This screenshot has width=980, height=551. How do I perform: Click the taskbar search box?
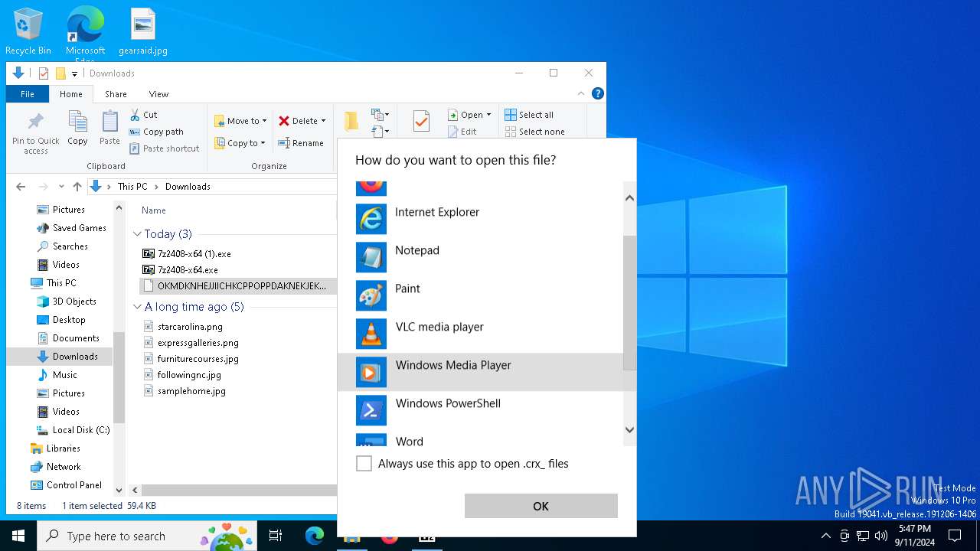[148, 536]
